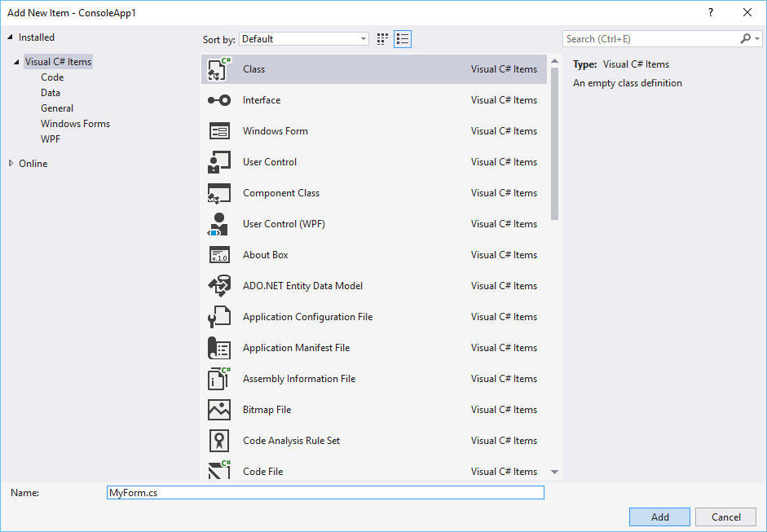Collapse the Visual C# Items node

click(x=16, y=62)
